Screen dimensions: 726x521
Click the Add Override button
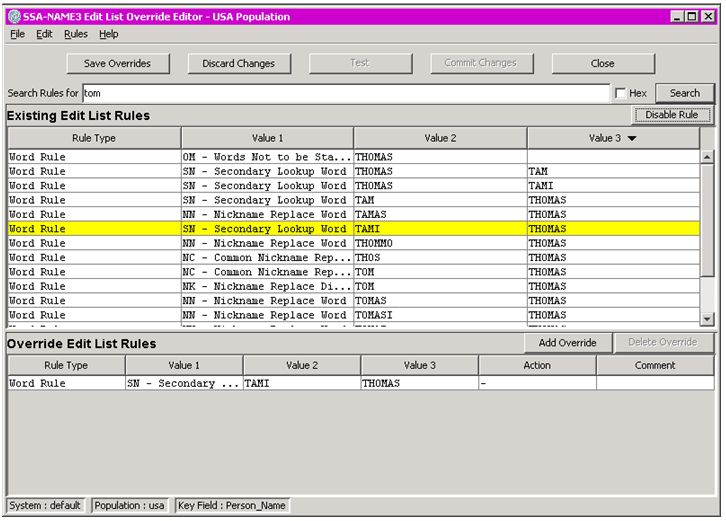[x=567, y=343]
